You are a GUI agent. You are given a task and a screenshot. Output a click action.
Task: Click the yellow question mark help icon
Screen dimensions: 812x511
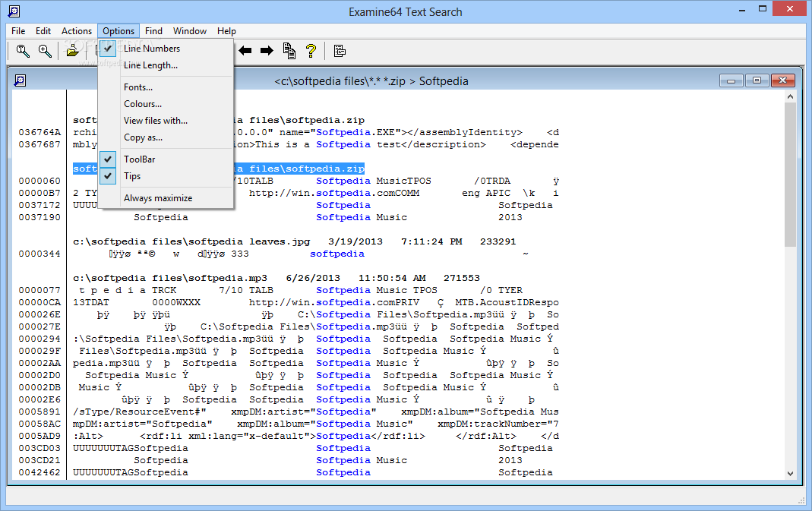(x=311, y=51)
